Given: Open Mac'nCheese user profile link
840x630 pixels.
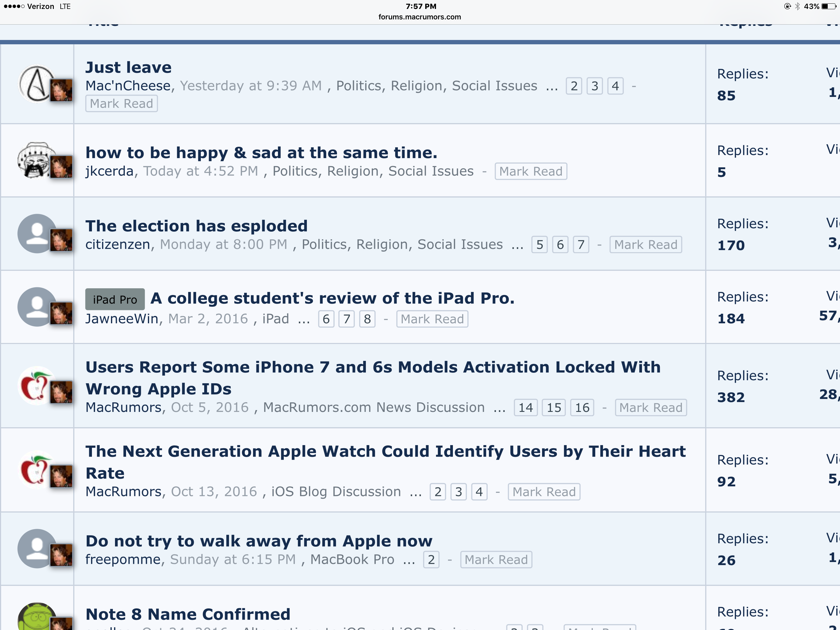Looking at the screenshot, I should [128, 86].
